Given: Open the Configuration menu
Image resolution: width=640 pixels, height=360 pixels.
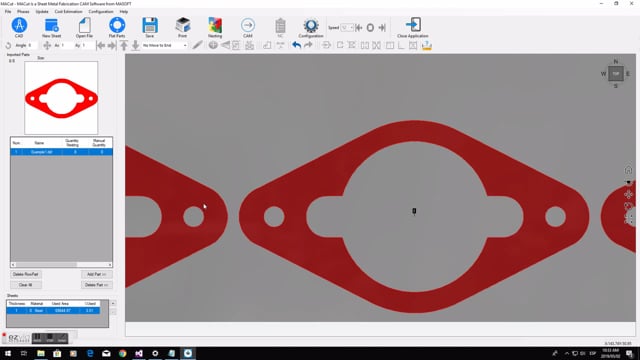Looking at the screenshot, I should tap(101, 11).
